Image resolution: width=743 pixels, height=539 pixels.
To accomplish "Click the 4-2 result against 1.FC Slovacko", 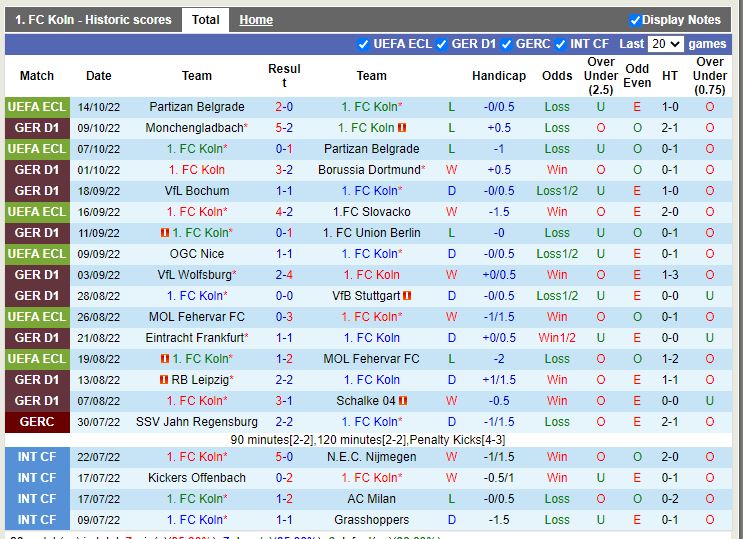I will (x=284, y=212).
